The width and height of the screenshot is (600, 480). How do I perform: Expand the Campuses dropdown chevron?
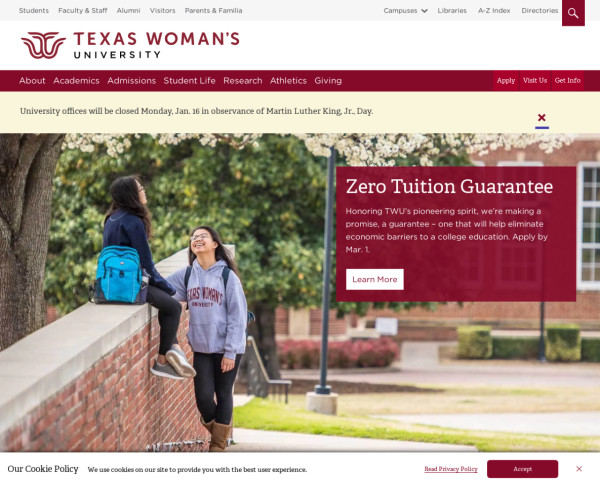coord(424,11)
